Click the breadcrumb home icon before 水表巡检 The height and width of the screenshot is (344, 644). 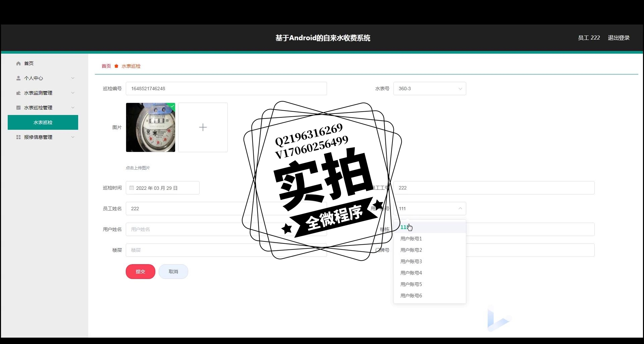tap(116, 66)
